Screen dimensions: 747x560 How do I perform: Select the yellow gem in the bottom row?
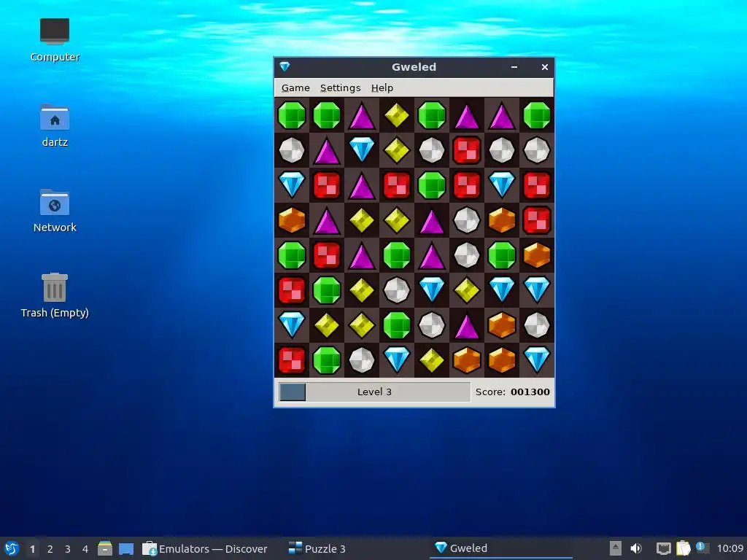[x=432, y=360]
